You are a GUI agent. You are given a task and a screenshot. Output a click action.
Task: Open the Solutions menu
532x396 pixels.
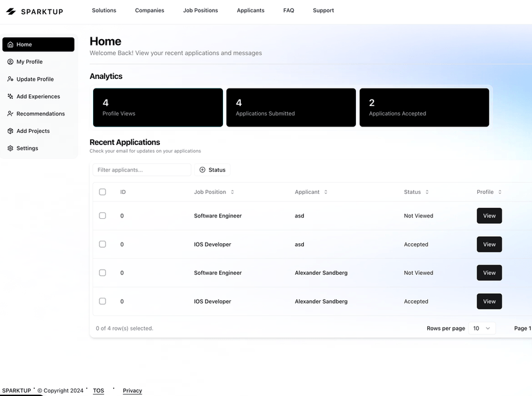click(x=104, y=10)
